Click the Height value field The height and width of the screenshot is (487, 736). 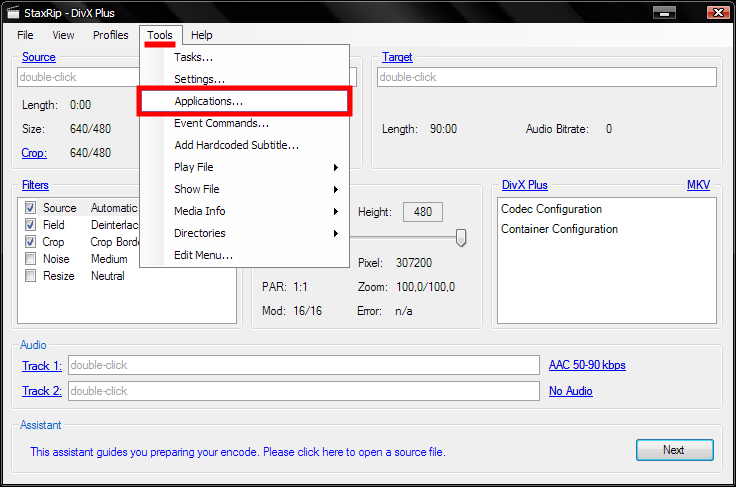tap(422, 212)
